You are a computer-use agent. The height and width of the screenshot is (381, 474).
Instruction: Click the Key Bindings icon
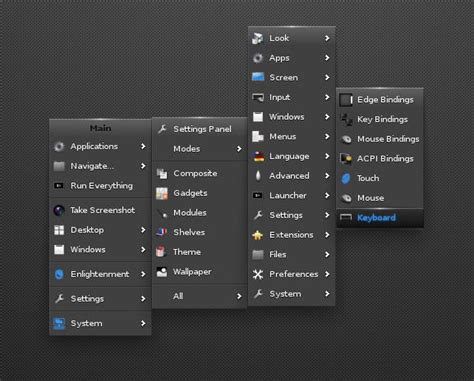346,119
